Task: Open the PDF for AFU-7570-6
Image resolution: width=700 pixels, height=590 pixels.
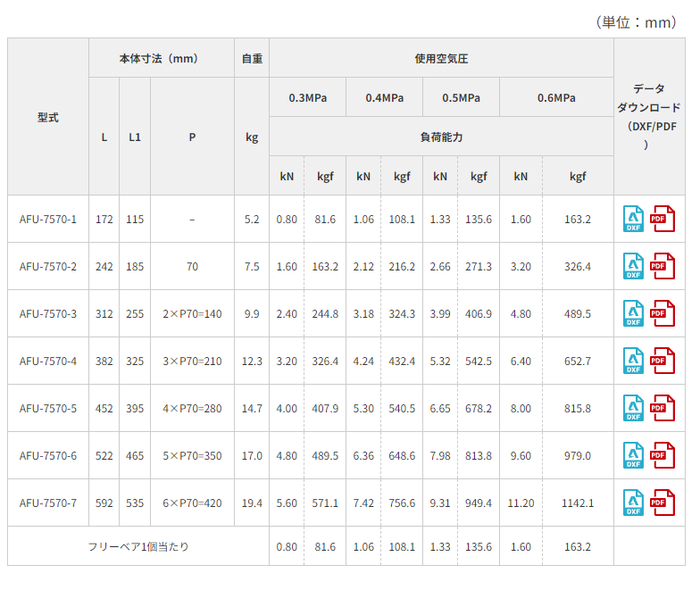Action: pyautogui.click(x=662, y=455)
